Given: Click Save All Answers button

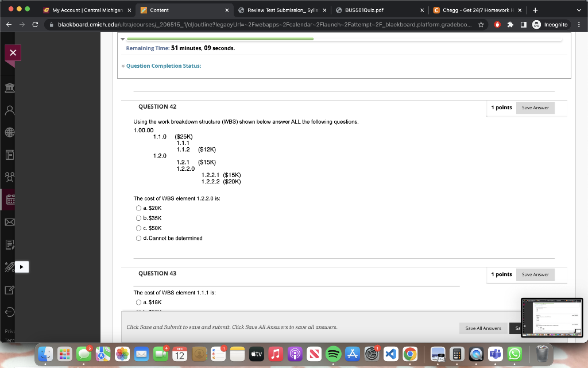Looking at the screenshot, I should [x=483, y=328].
